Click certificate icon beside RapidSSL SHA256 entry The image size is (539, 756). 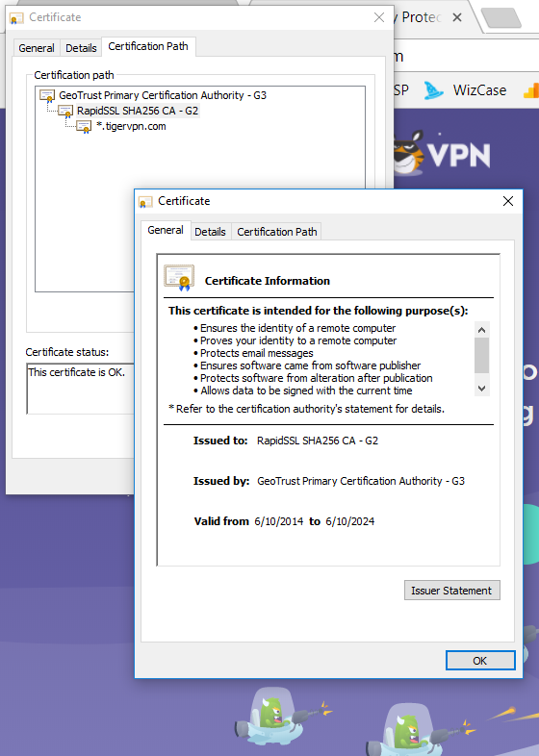tap(65, 112)
